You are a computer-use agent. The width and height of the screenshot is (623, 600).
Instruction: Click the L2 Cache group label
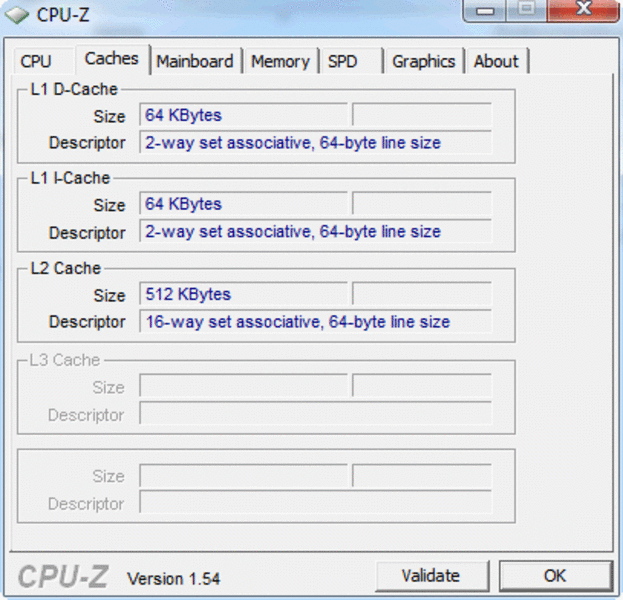[x=66, y=268]
